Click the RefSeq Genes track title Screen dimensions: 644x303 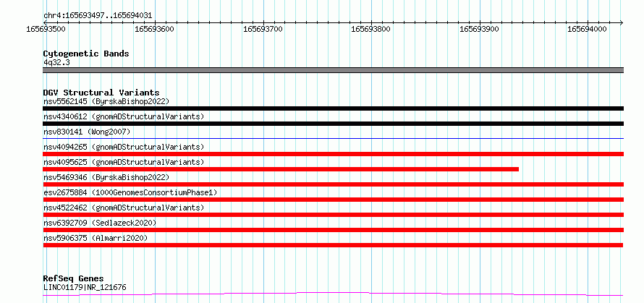point(73,278)
